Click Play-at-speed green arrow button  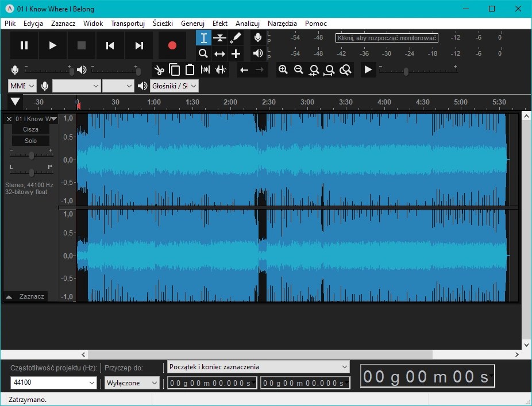(x=368, y=70)
